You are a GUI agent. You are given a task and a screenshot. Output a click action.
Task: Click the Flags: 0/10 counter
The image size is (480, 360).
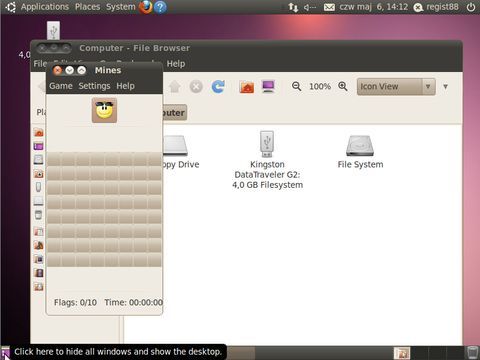[x=75, y=302]
